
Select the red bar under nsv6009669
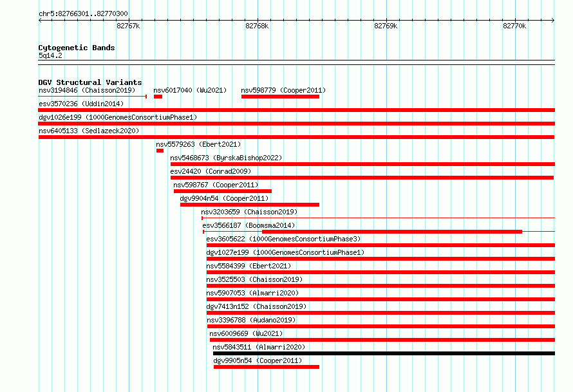click(x=382, y=340)
